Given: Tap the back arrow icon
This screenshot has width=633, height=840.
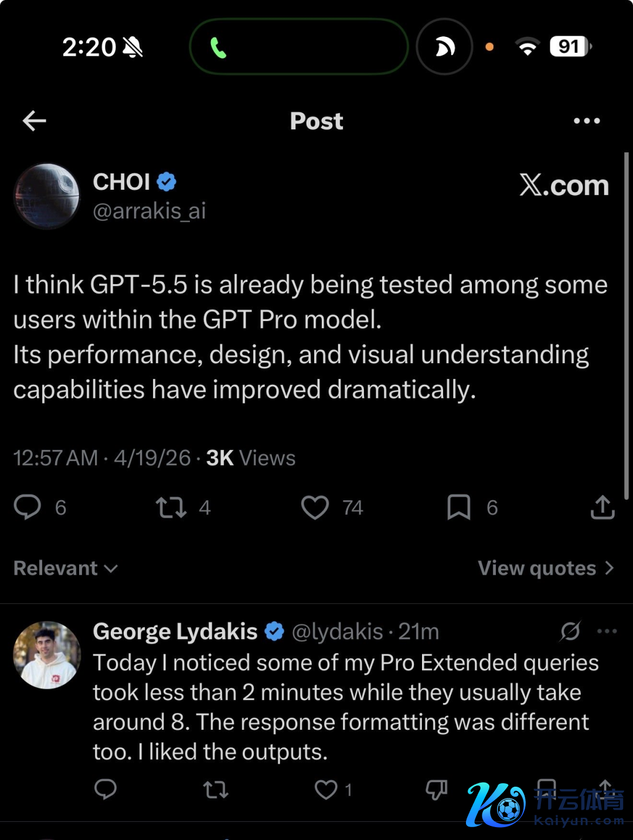Looking at the screenshot, I should (34, 121).
